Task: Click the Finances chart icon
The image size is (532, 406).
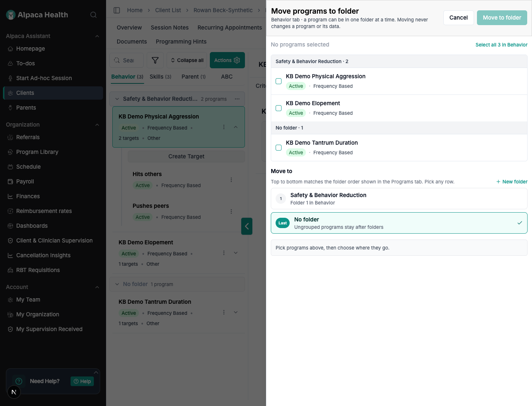Action: coord(10,196)
